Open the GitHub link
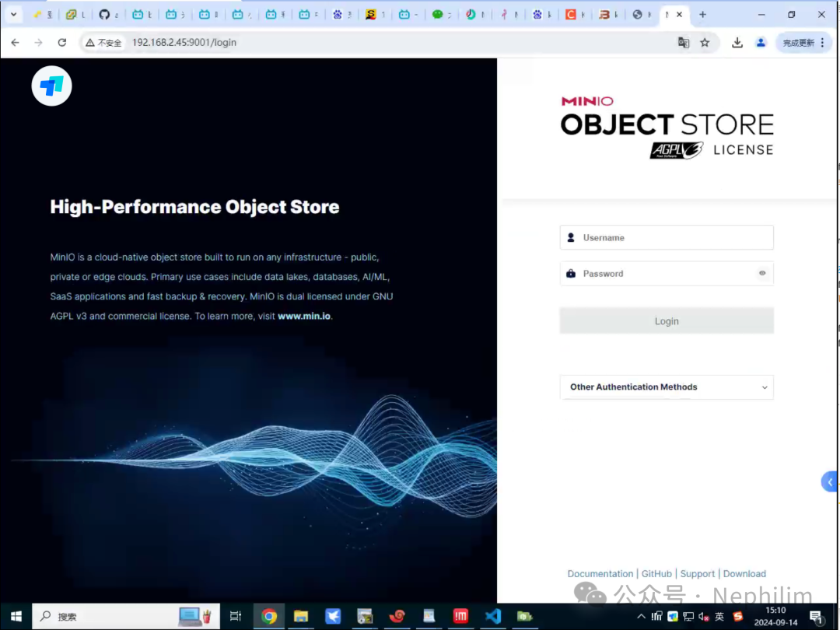 656,574
